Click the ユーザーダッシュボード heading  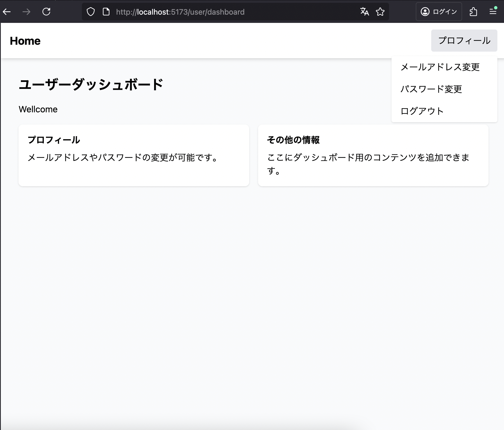pyautogui.click(x=91, y=84)
